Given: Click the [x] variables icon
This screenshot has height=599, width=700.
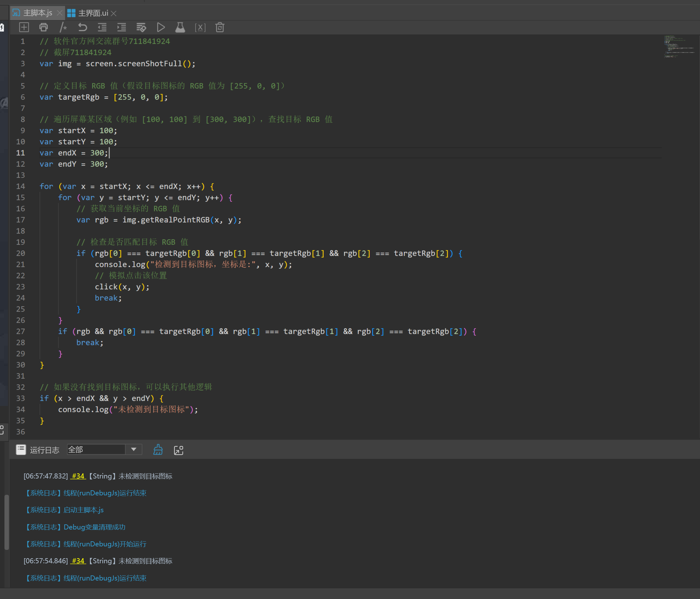Looking at the screenshot, I should (x=200, y=28).
